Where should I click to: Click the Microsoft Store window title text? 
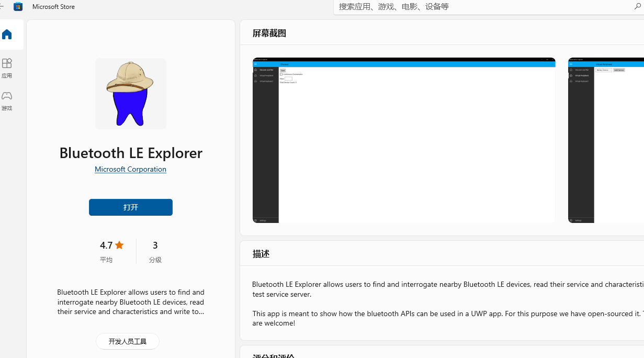(53, 6)
